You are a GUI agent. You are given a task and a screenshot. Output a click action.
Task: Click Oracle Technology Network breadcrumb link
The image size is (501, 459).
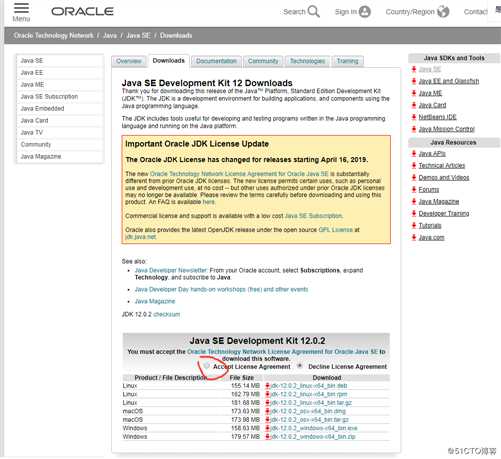coord(54,36)
